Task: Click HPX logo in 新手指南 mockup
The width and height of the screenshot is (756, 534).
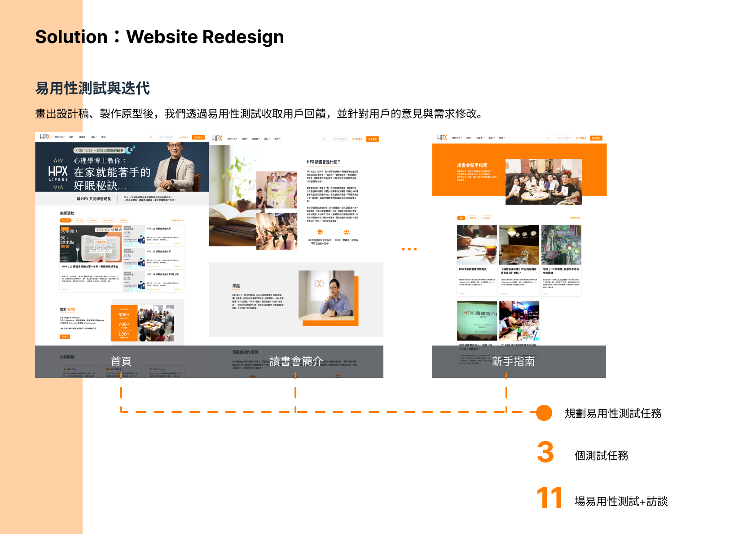Action: [442, 138]
